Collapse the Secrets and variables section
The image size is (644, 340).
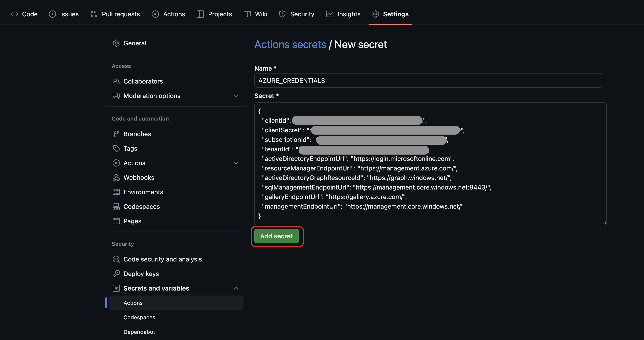pos(236,288)
